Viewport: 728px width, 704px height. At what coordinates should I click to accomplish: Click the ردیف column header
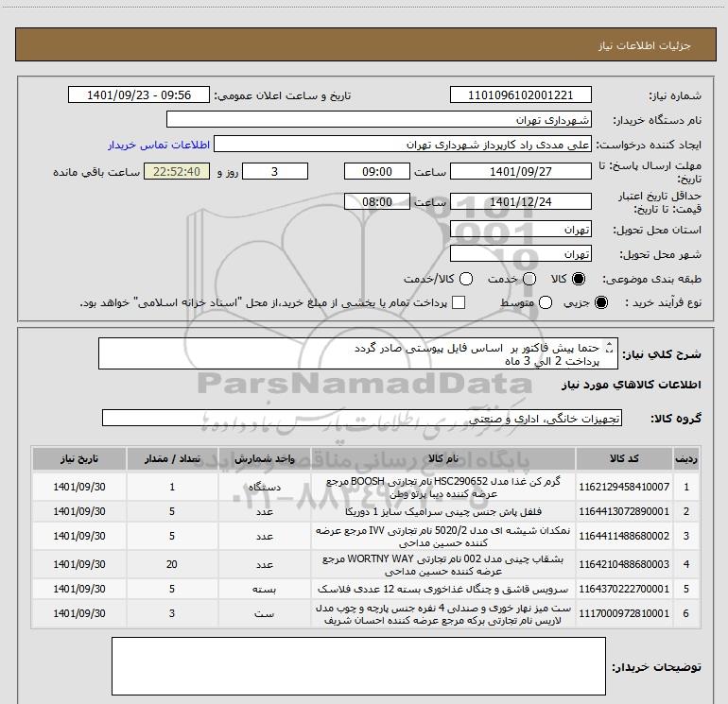tap(686, 458)
